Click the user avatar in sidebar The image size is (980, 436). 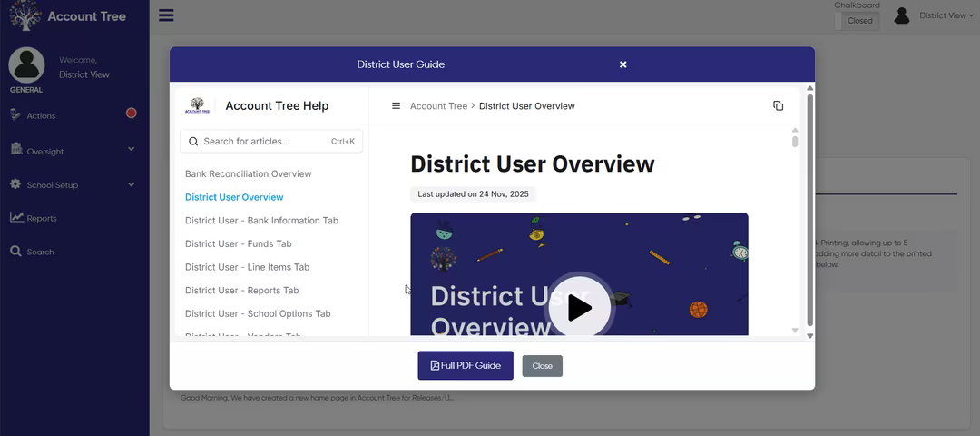(x=26, y=65)
